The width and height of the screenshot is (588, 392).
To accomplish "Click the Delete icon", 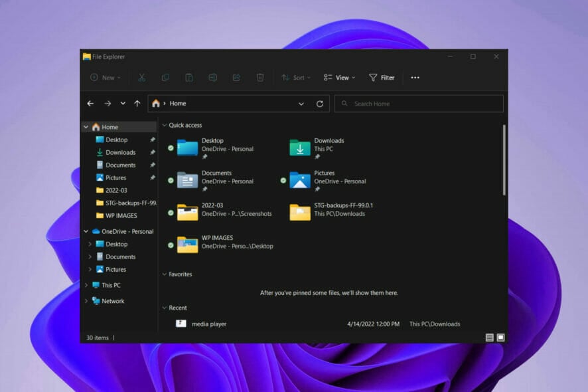I will pos(259,77).
